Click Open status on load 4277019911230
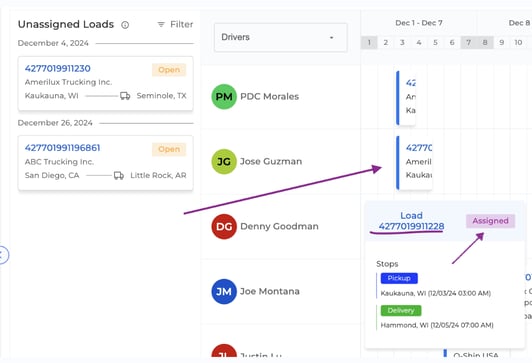This screenshot has width=532, height=363. pos(169,70)
